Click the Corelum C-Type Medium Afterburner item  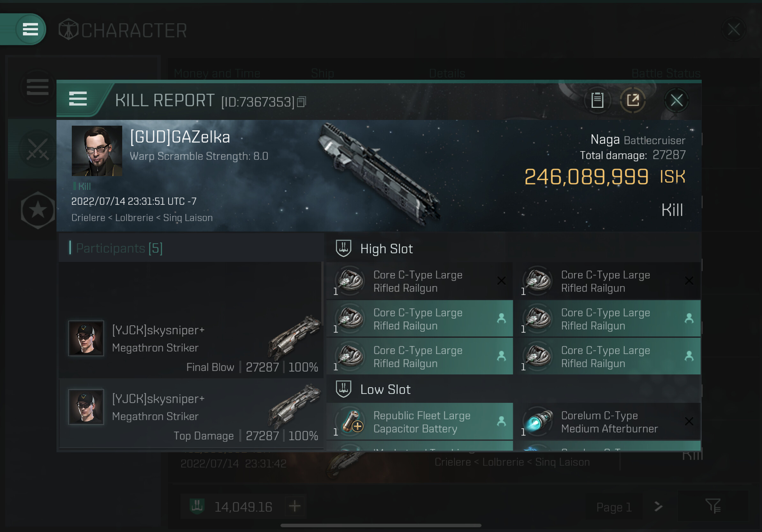[610, 422]
